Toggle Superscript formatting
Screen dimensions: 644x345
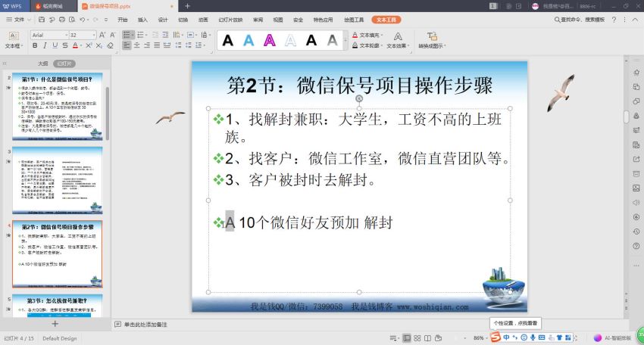pyautogui.click(x=89, y=45)
